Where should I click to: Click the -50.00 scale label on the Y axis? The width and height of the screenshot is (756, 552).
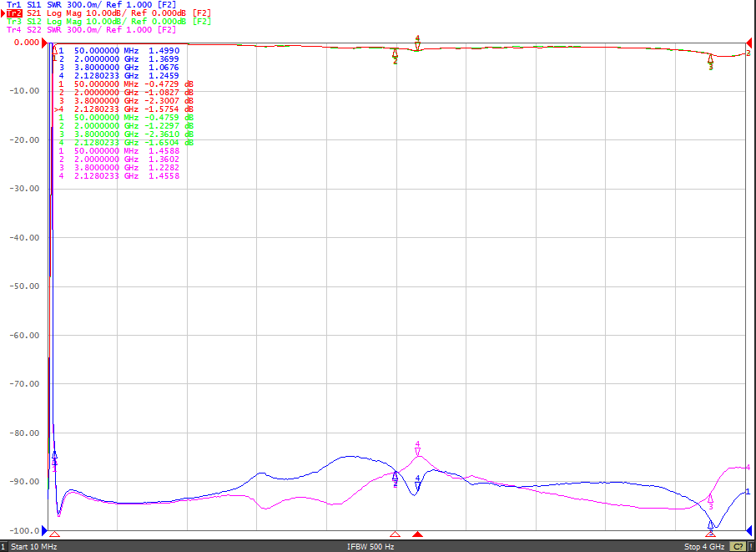pyautogui.click(x=24, y=286)
